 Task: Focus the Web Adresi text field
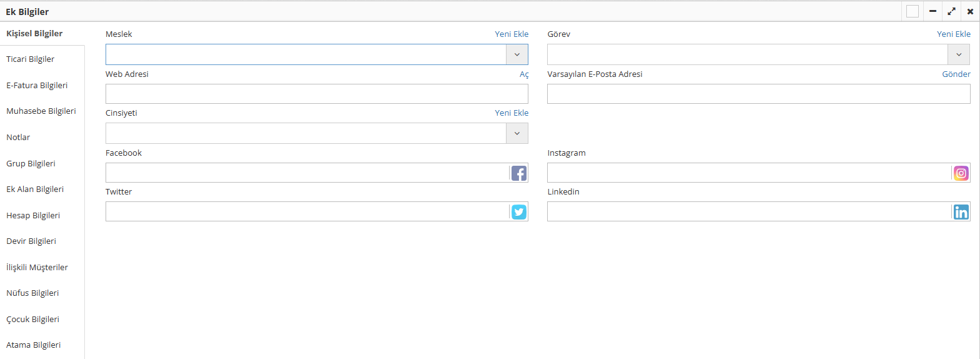[x=317, y=94]
